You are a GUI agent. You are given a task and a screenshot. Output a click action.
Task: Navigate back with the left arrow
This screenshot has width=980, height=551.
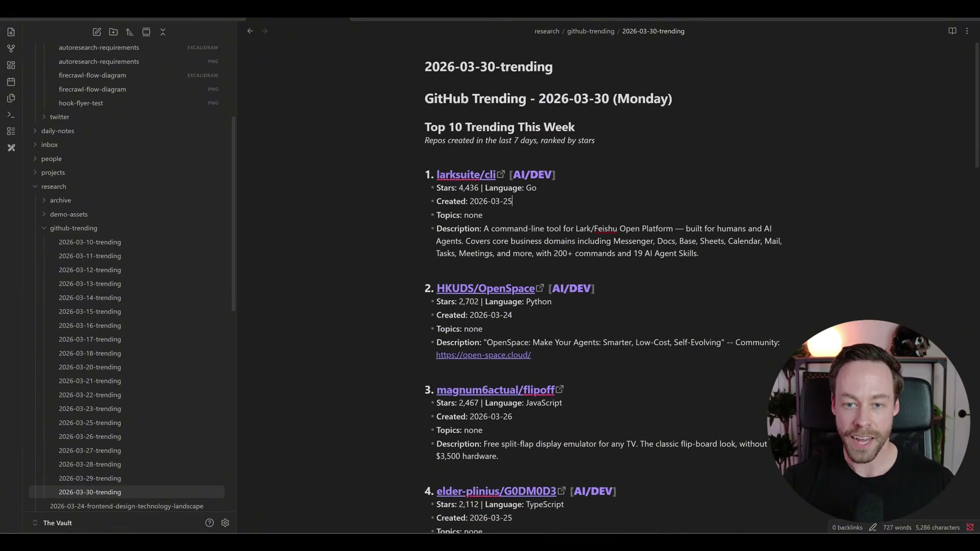(250, 31)
